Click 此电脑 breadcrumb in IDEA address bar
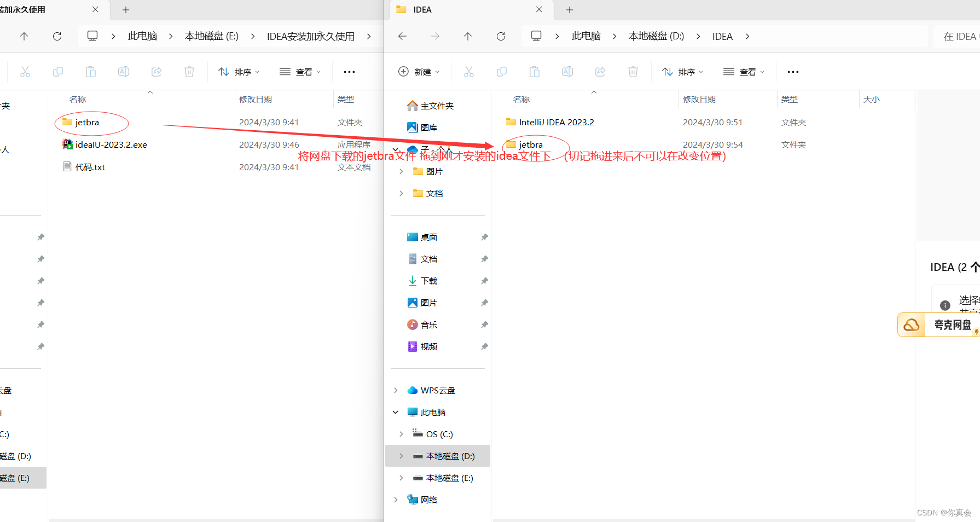This screenshot has width=980, height=522. pos(586,36)
